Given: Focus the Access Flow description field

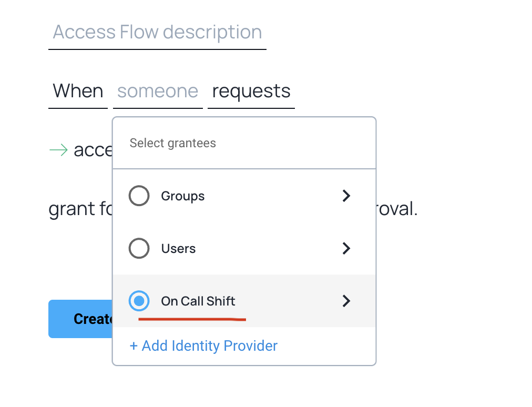Looking at the screenshot, I should pyautogui.click(x=157, y=33).
